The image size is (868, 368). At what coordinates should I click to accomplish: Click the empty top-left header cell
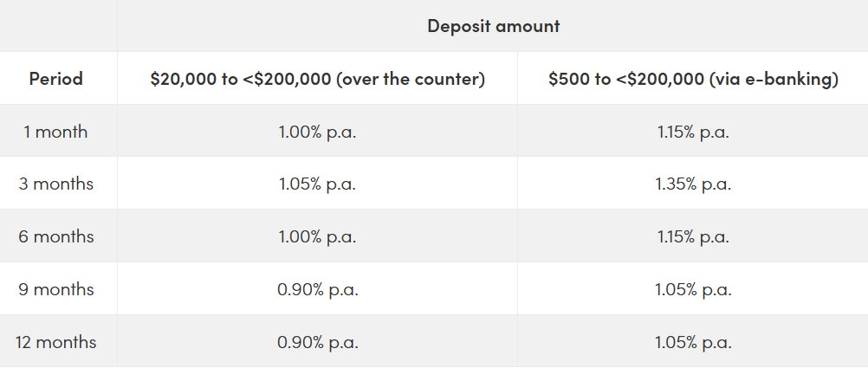coord(58,26)
